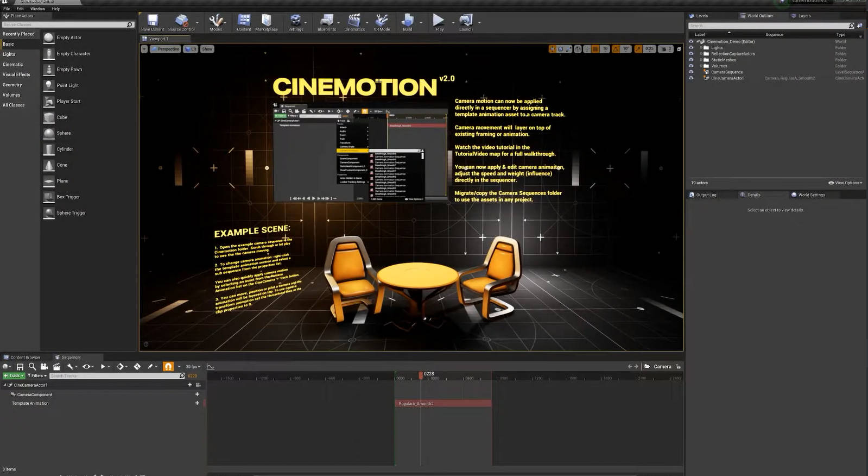Switch to the World Settings tab
This screenshot has width=868, height=476.
(808, 195)
